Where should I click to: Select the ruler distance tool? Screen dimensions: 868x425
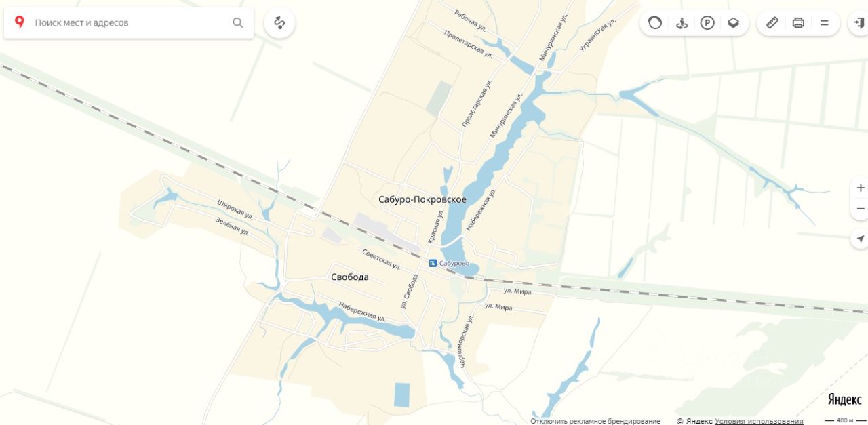772,23
